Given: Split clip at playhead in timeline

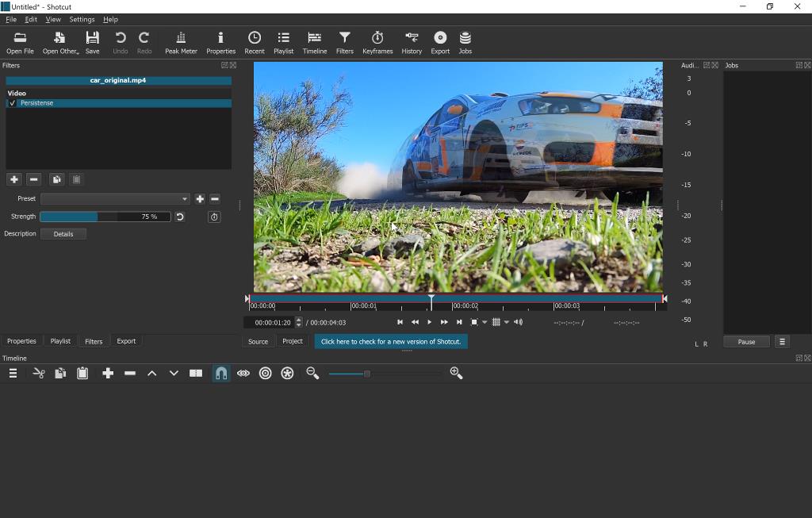Looking at the screenshot, I should point(196,374).
